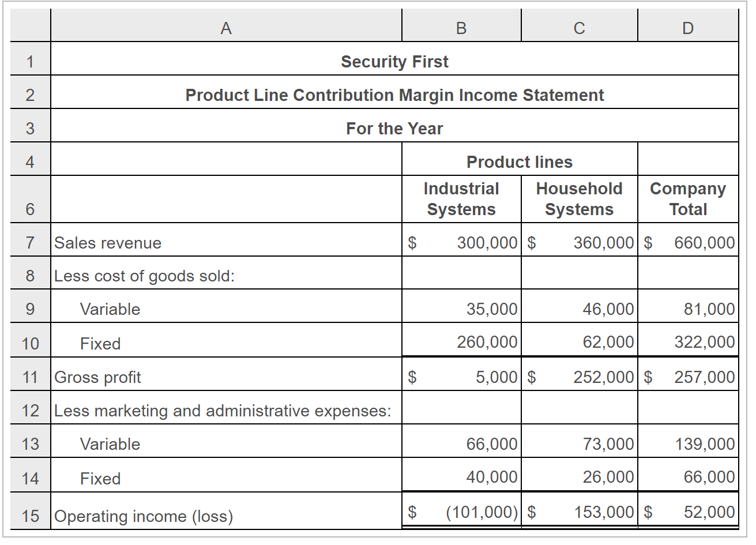
Task: Select the Company Total heading cell
Action: pyautogui.click(x=687, y=199)
